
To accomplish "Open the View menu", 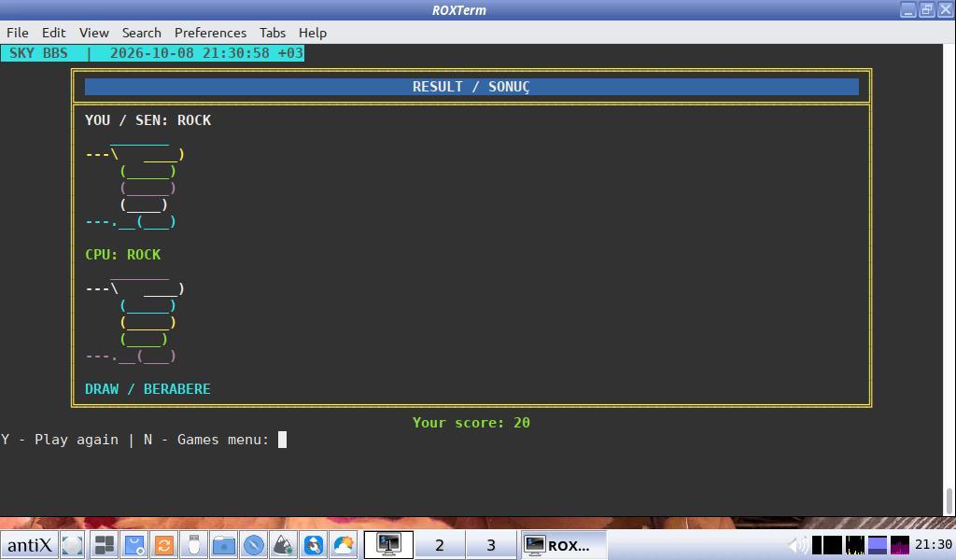I will (94, 33).
